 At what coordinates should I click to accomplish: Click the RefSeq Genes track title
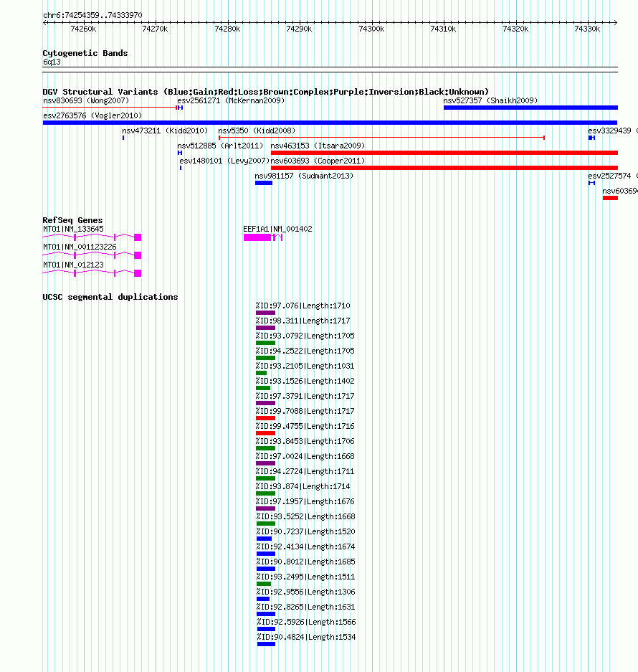click(x=72, y=220)
